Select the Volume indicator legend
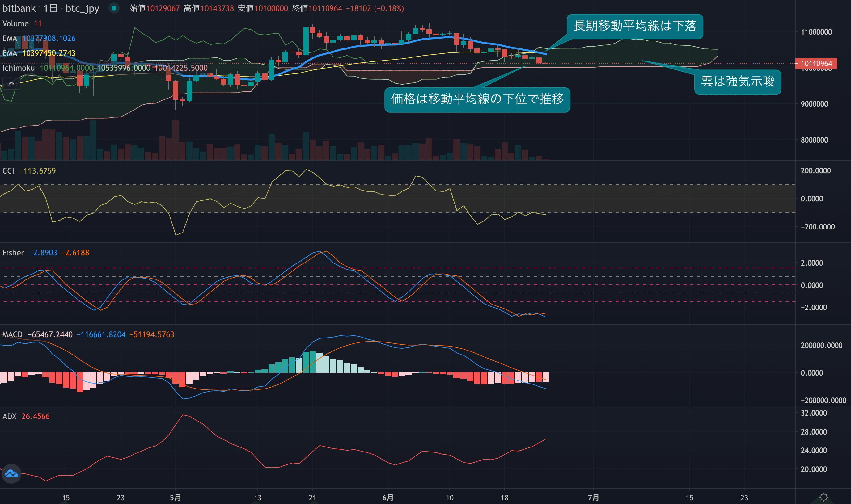 pos(15,23)
